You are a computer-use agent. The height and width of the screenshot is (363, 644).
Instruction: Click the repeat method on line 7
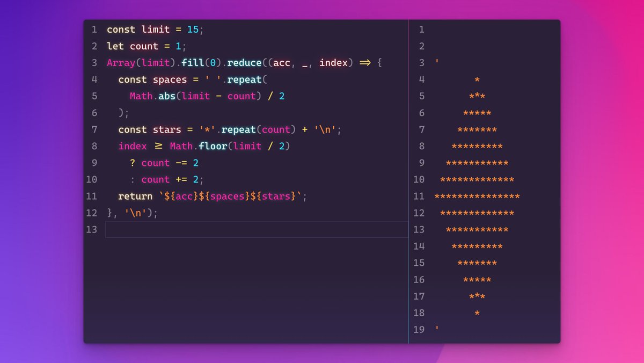tap(239, 129)
